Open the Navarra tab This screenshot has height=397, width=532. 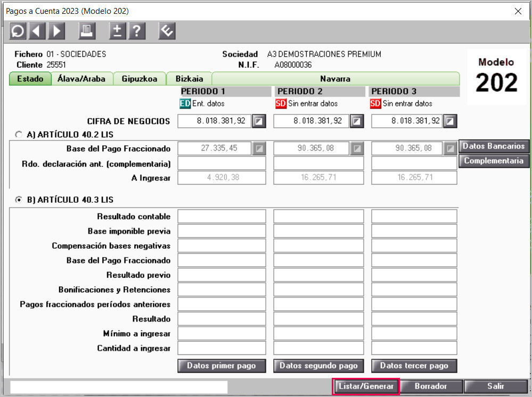click(335, 79)
